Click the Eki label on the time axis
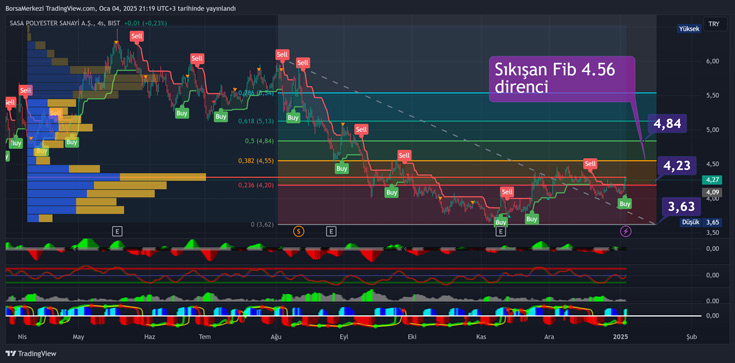The image size is (735, 363). [x=412, y=337]
